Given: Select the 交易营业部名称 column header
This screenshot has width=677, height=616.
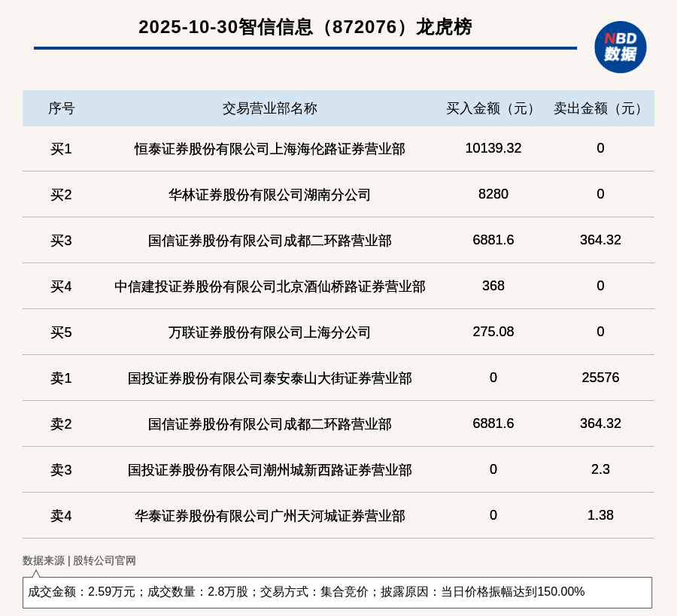Looking at the screenshot, I should click(x=269, y=108).
